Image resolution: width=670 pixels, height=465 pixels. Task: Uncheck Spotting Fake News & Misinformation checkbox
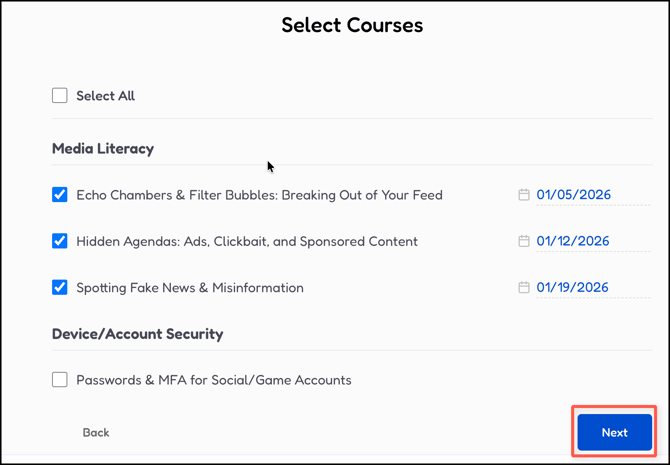coord(60,287)
